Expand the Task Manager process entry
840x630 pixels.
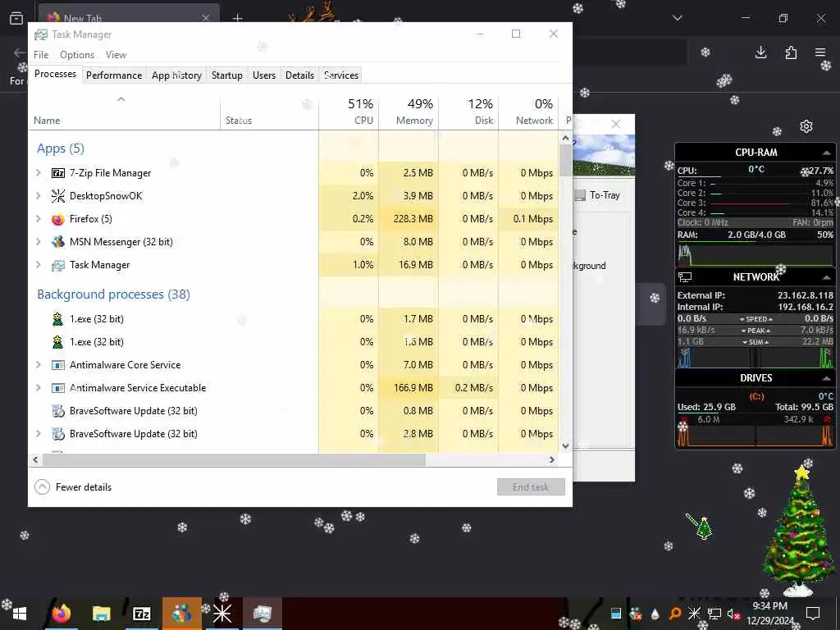point(38,265)
